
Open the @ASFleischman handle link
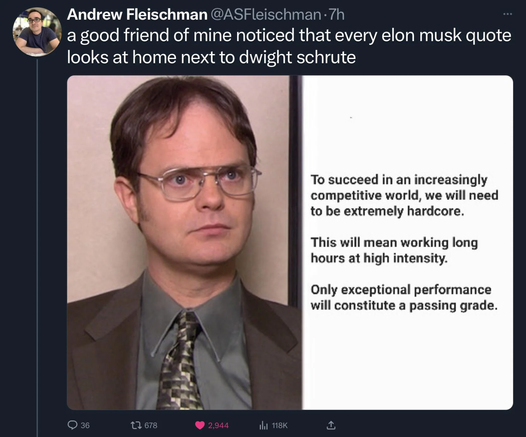coord(265,14)
